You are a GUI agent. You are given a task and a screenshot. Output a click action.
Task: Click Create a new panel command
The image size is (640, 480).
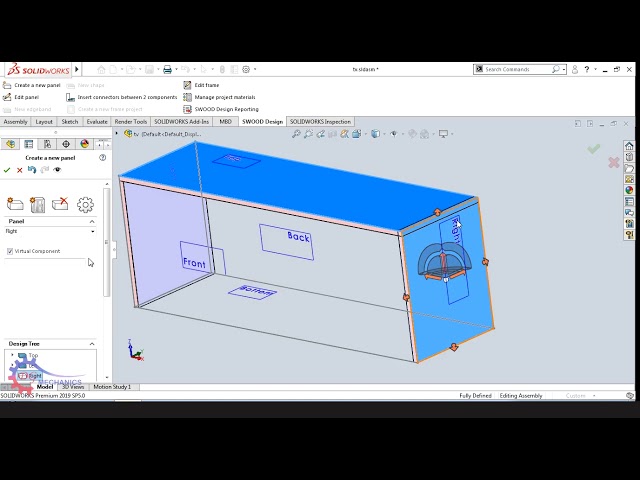tap(32, 85)
